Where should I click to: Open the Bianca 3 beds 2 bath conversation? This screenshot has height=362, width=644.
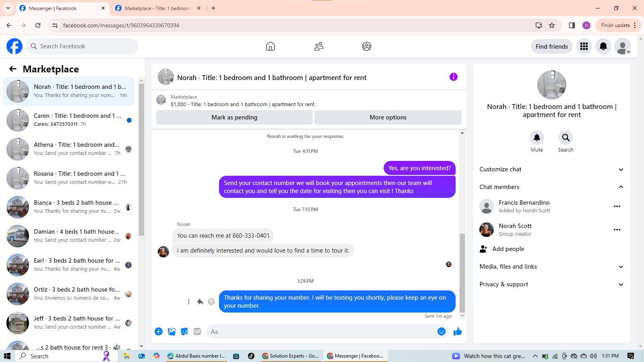pyautogui.click(x=69, y=207)
